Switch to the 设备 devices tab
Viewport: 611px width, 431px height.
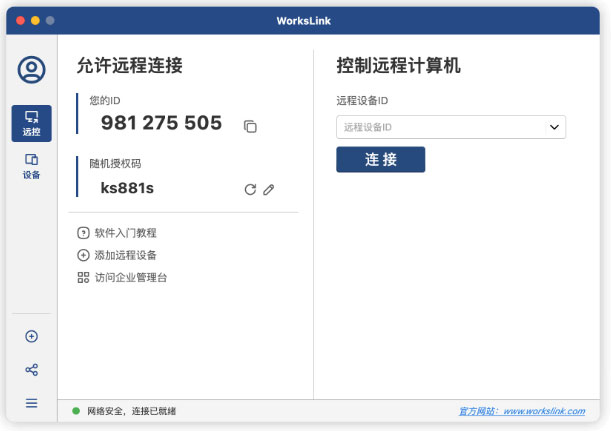[x=32, y=166]
